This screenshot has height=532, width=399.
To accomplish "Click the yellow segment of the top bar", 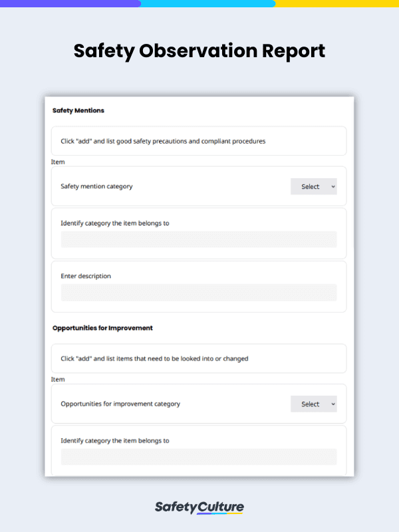I will 337,3.
